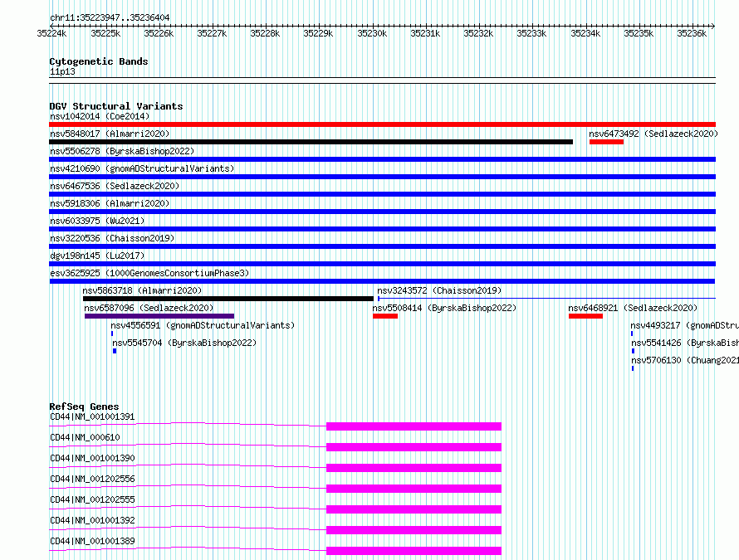This screenshot has width=739, height=560.
Task: Open the nsv5506278 ByrskaBishop2022 label
Action: [122, 151]
